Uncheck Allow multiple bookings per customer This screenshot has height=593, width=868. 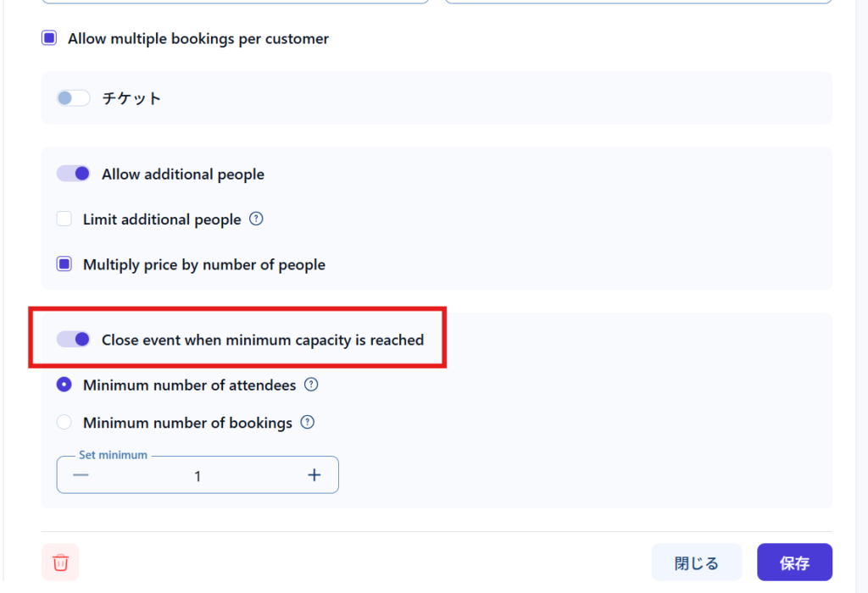pyautogui.click(x=49, y=38)
